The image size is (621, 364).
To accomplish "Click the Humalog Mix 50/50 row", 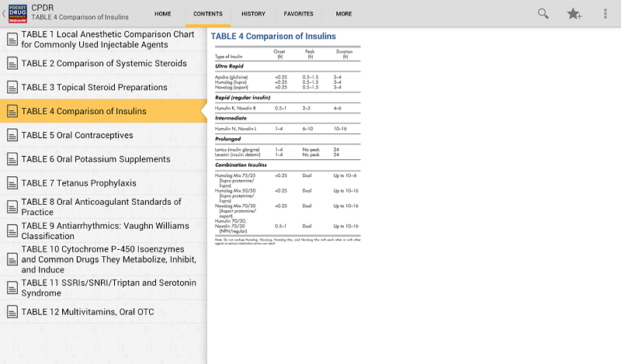I will point(287,196).
